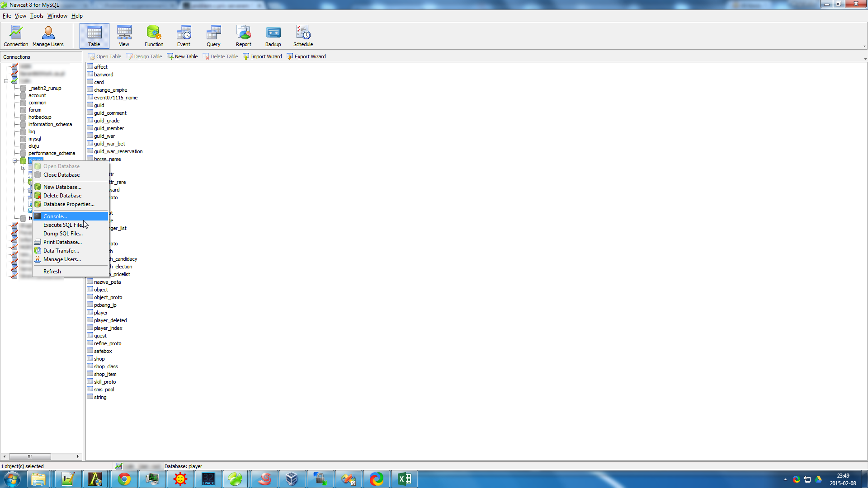This screenshot has height=488, width=868.
Task: Select the mysql database in the tree
Action: pos(35,139)
